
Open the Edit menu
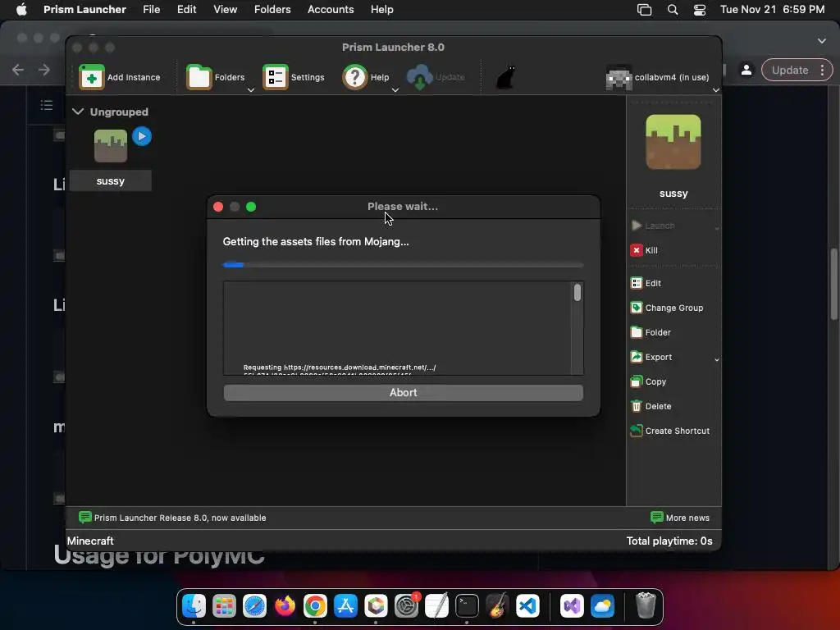[x=187, y=9]
